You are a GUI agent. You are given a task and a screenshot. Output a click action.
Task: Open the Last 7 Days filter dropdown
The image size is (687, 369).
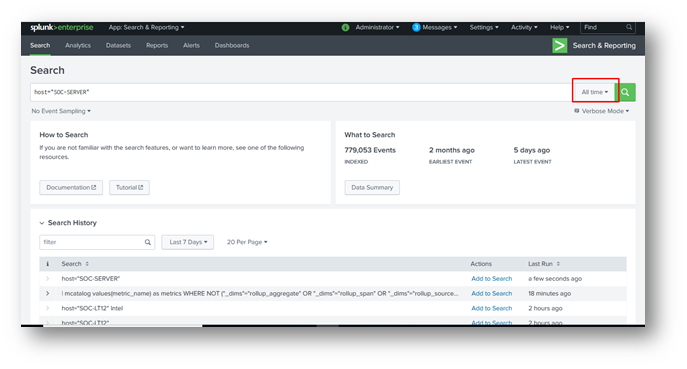pyautogui.click(x=188, y=242)
